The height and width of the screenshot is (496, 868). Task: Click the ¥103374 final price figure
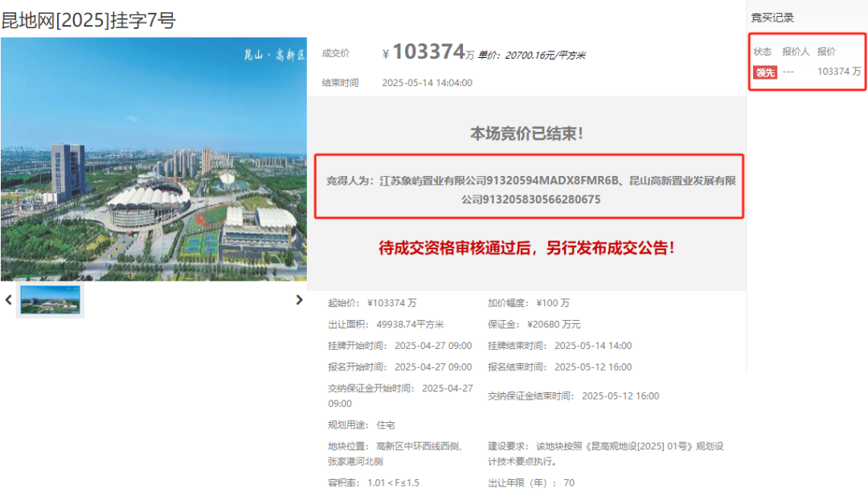[x=428, y=53]
